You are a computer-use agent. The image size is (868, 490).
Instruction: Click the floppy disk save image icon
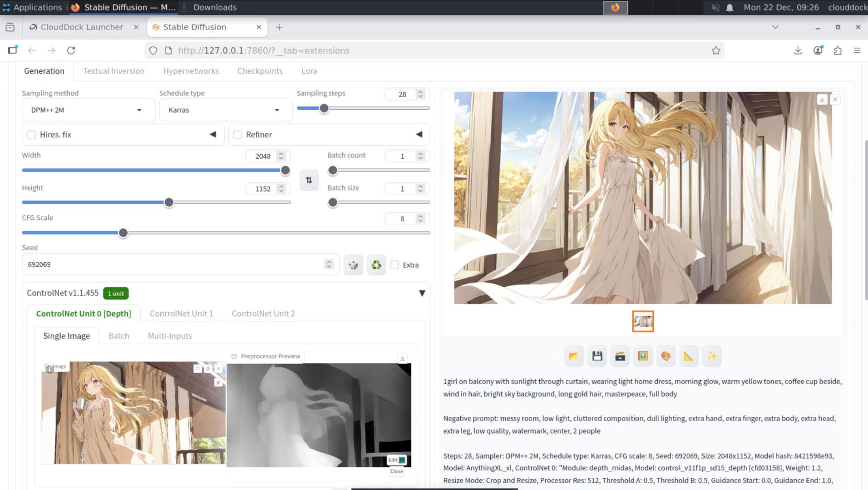coord(597,356)
